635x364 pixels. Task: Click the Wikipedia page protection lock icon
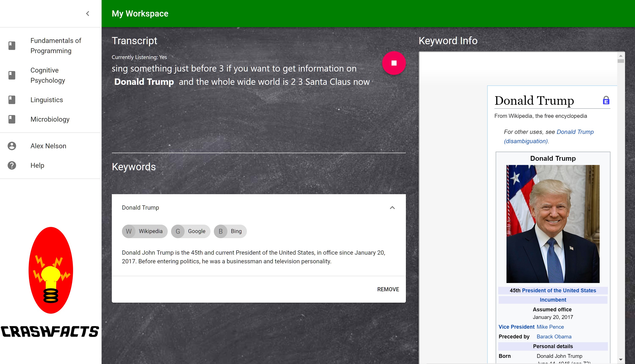(x=606, y=100)
